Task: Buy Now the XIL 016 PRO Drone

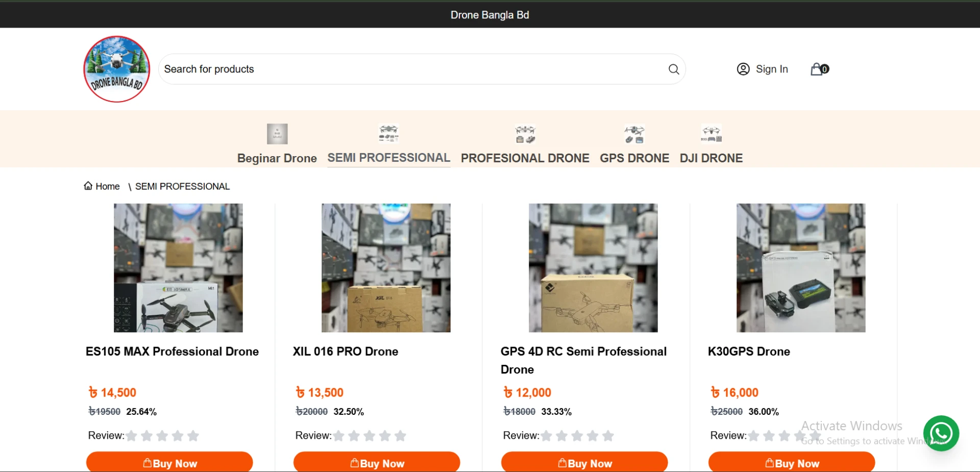Action: (377, 462)
